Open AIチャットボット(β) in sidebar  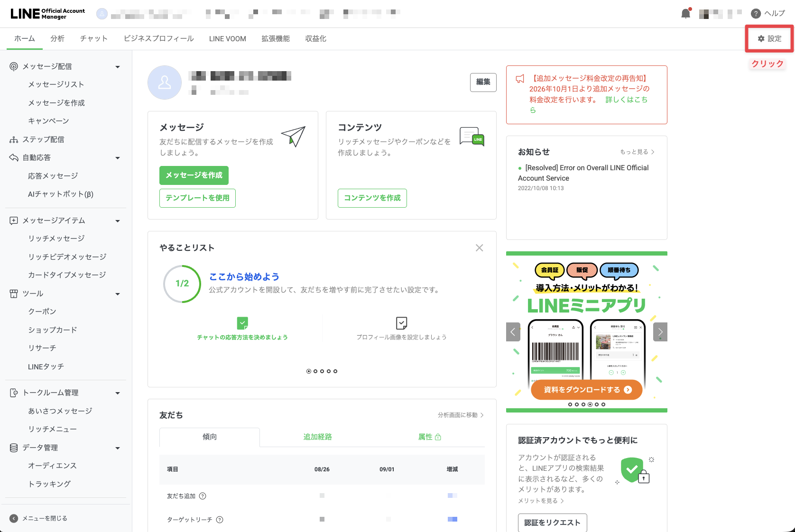click(61, 194)
